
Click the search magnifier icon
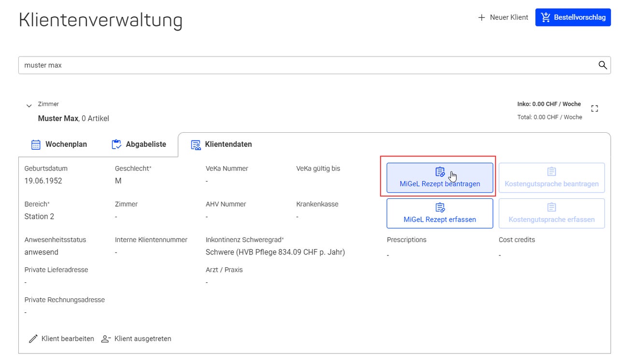coord(603,65)
